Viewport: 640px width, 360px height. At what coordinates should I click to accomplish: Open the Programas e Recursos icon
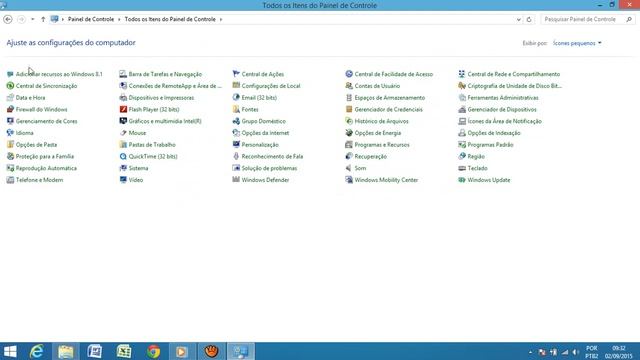(x=349, y=144)
